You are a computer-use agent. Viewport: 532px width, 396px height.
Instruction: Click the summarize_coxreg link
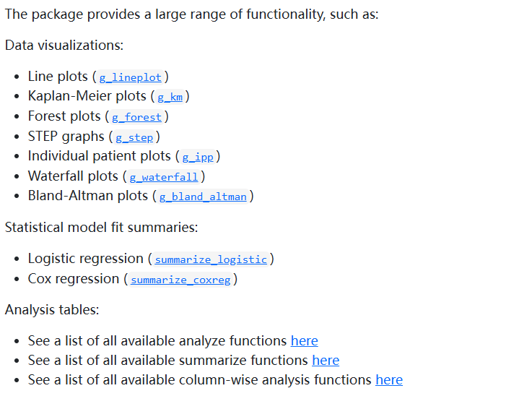pyautogui.click(x=180, y=280)
